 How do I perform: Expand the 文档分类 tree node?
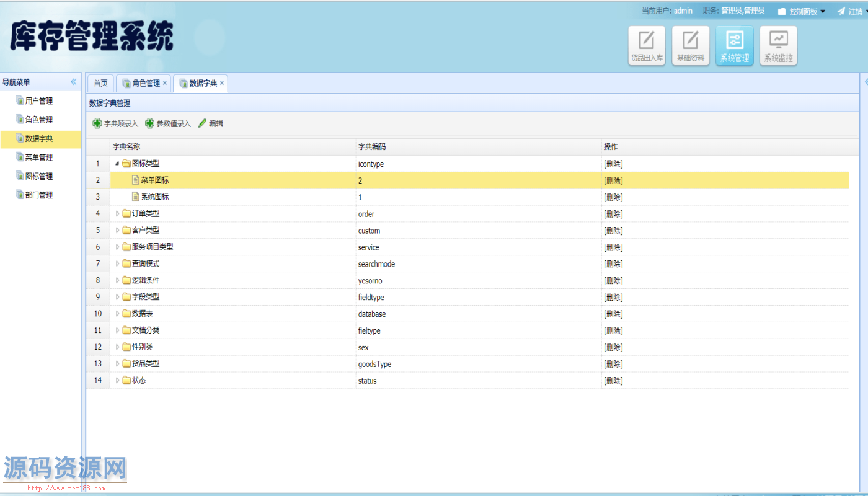tap(117, 330)
